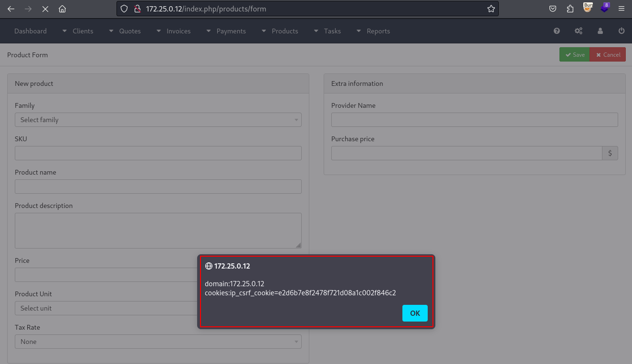Save the product form
The image size is (632, 364).
(x=574, y=54)
